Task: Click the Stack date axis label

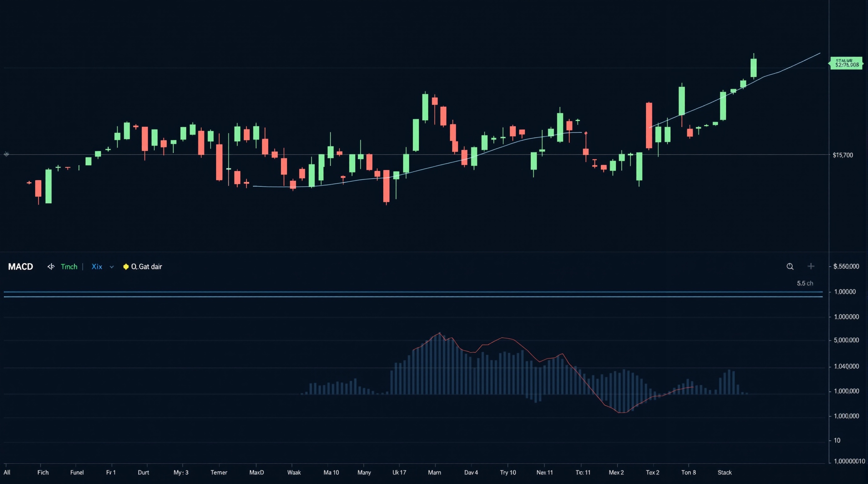Action: point(724,472)
